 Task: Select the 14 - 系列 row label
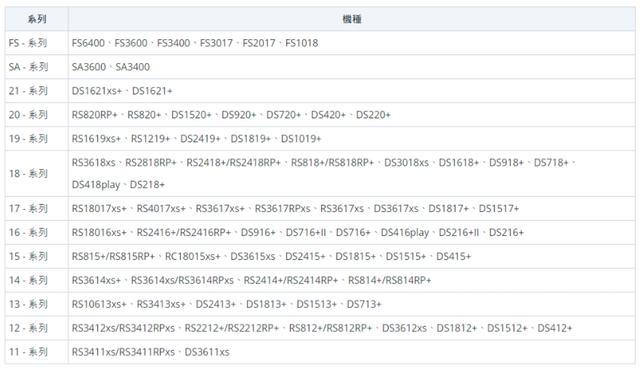(28, 280)
